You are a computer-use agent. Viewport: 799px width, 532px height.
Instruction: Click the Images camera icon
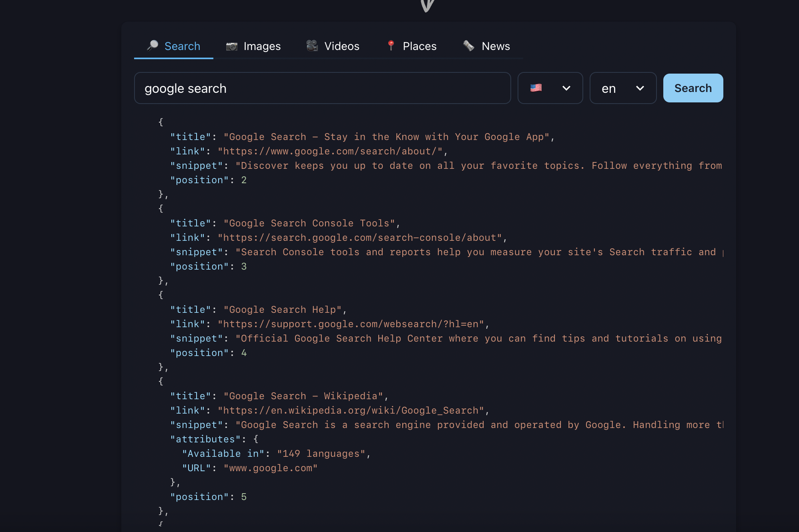(x=232, y=46)
